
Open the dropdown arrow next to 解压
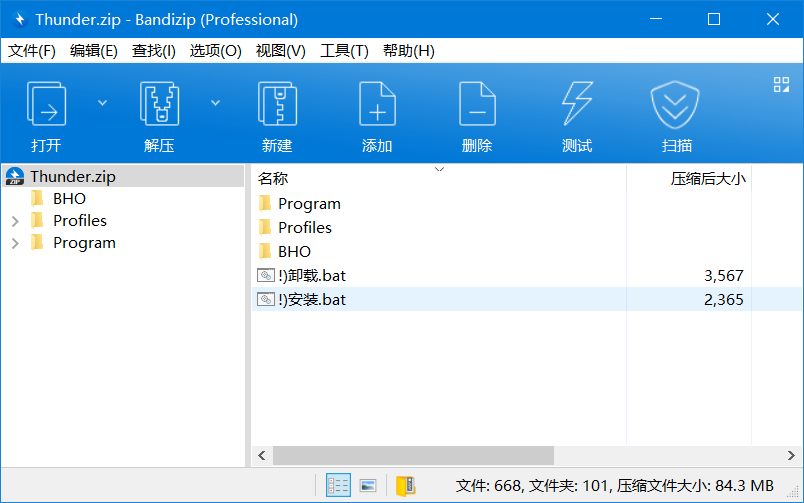(x=215, y=102)
